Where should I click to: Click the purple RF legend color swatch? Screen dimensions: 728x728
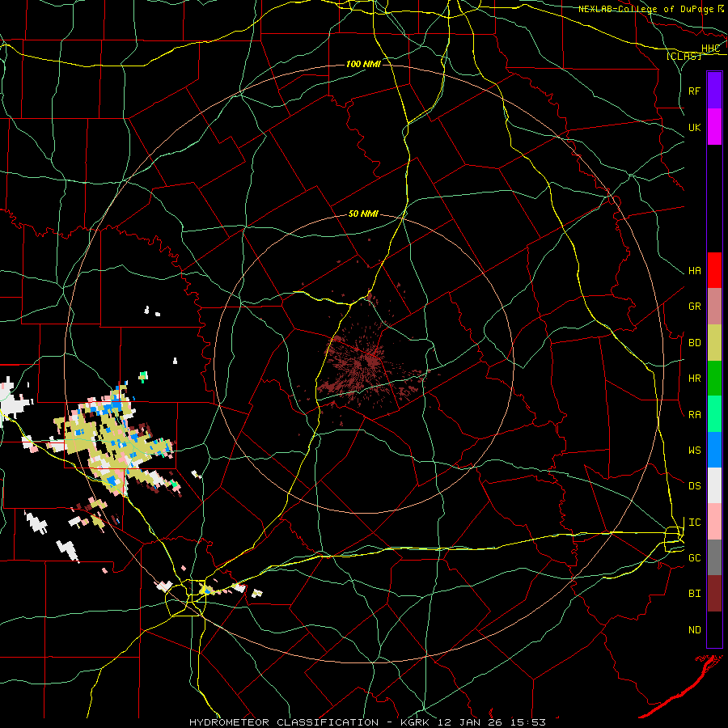point(714,91)
